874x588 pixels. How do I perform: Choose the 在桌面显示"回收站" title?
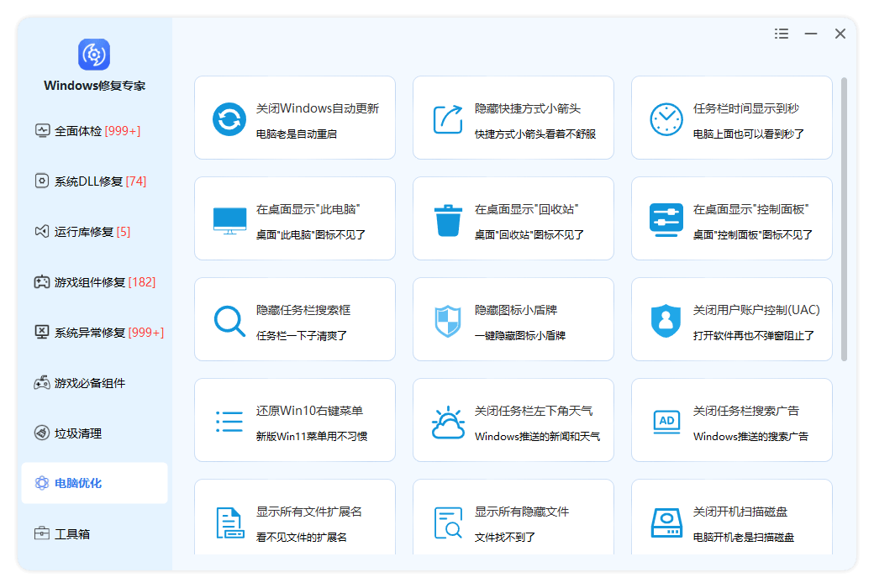click(526, 209)
